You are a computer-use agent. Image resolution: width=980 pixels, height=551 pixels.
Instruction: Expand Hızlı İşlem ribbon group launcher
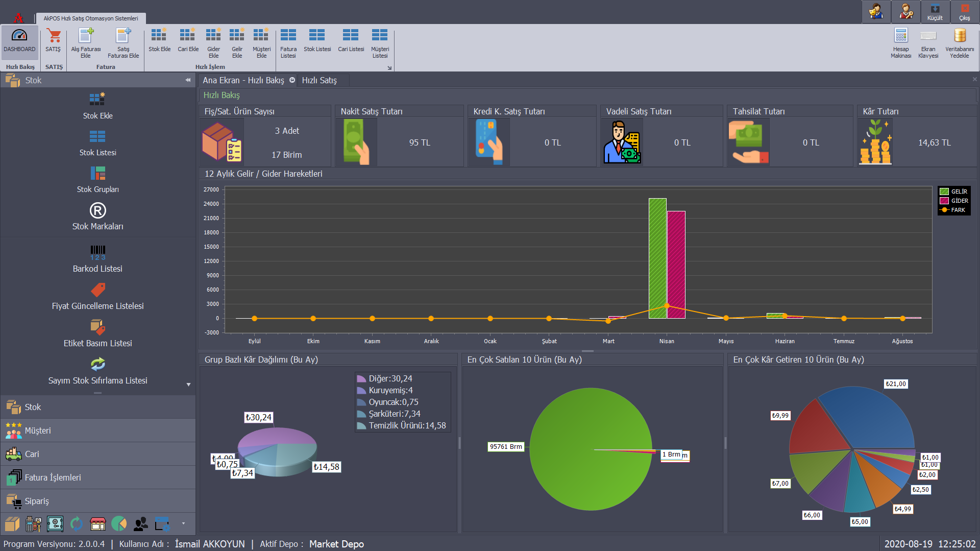point(389,67)
